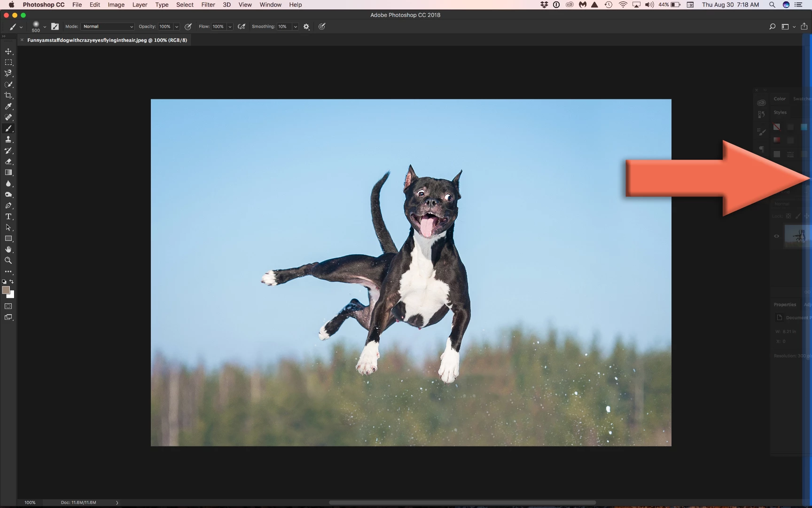The width and height of the screenshot is (812, 508).
Task: Select the Rectangle shape tool
Action: pyautogui.click(x=8, y=238)
